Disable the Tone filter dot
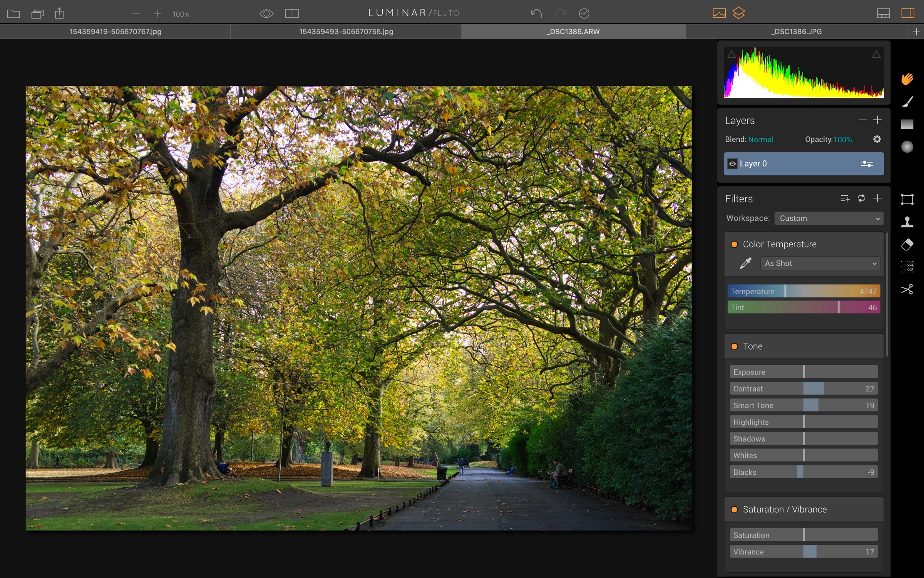Image resolution: width=924 pixels, height=578 pixels. click(x=734, y=346)
